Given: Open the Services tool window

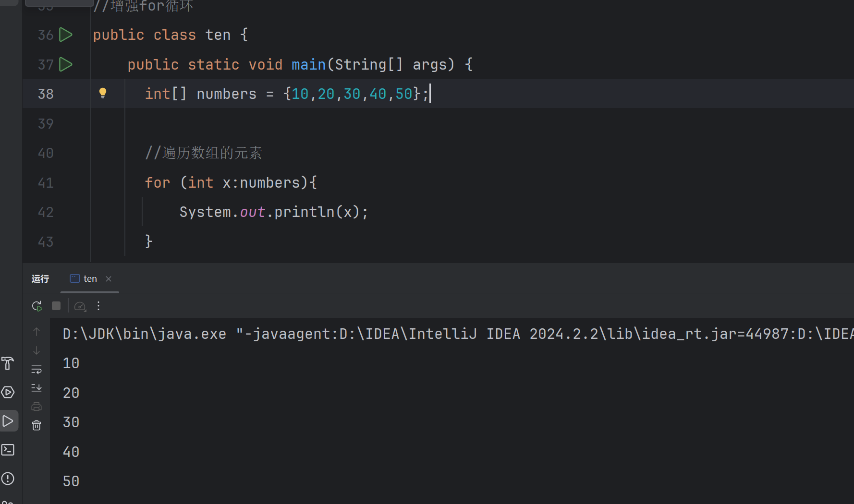Looking at the screenshot, I should click(x=8, y=392).
